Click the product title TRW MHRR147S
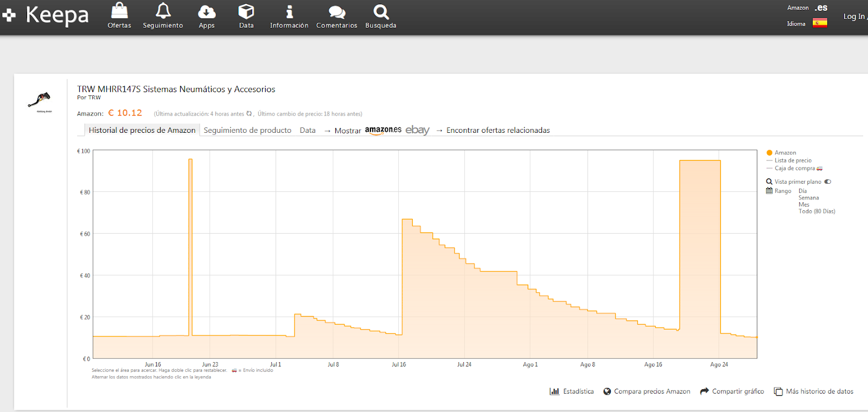Viewport: 868px width, 412px height. click(x=176, y=89)
